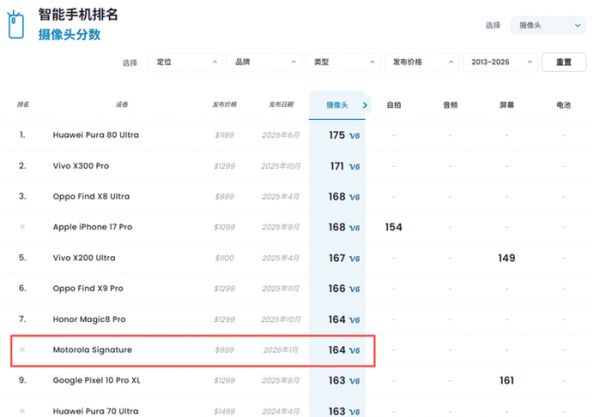Open the 品牌 filter dropdown
Image resolution: width=600 pixels, height=417 pixels.
point(265,62)
